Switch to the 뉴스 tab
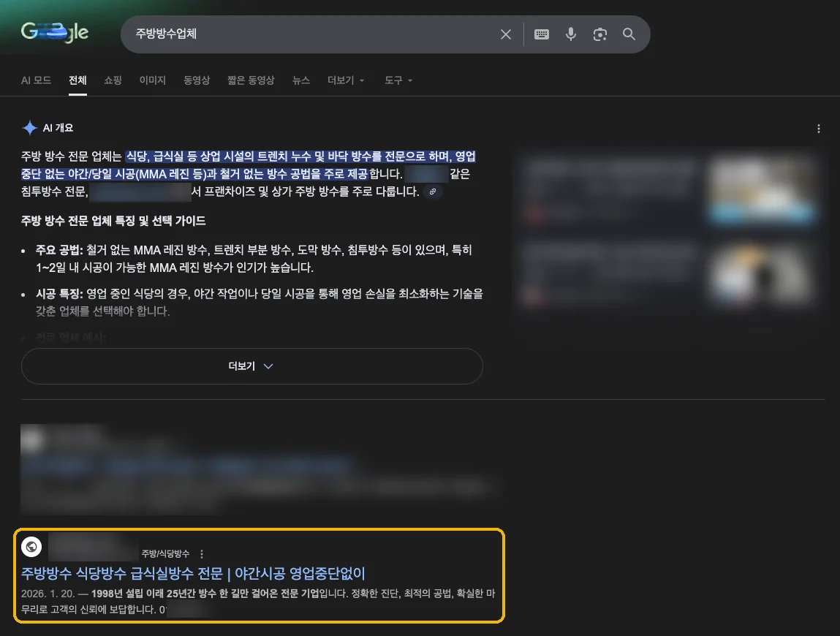Image resolution: width=840 pixels, height=636 pixels. tap(301, 80)
